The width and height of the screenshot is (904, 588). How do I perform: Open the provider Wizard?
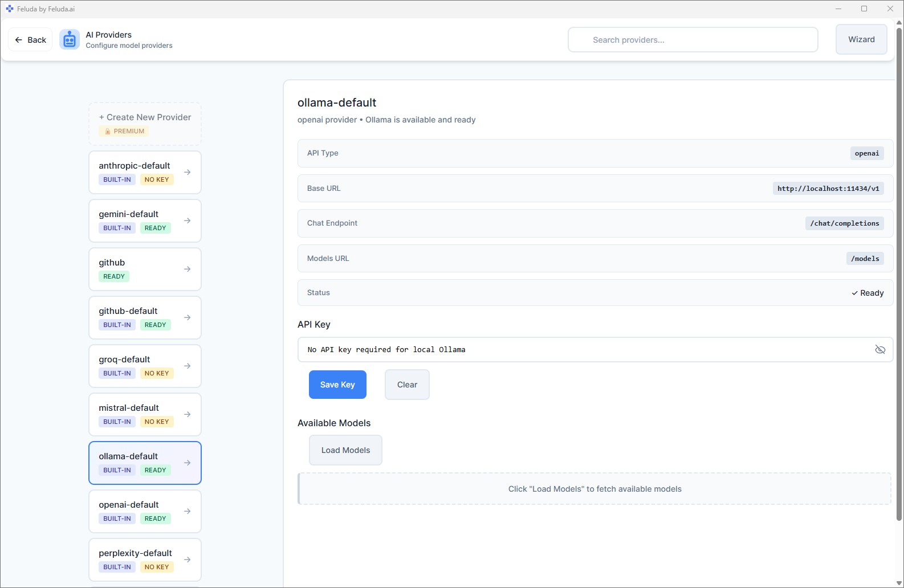tap(861, 39)
